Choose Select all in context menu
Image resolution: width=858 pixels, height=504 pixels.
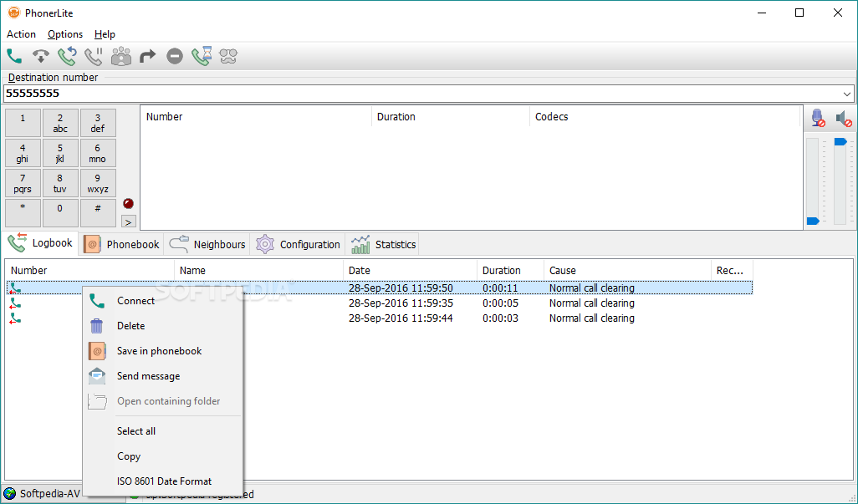click(x=162, y=431)
